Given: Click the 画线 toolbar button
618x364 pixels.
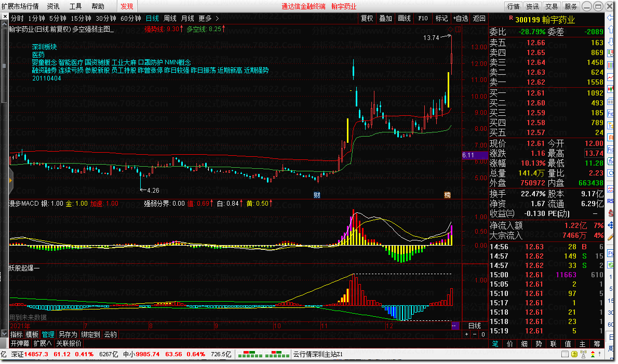Looking at the screenshot, I should click(404, 19).
